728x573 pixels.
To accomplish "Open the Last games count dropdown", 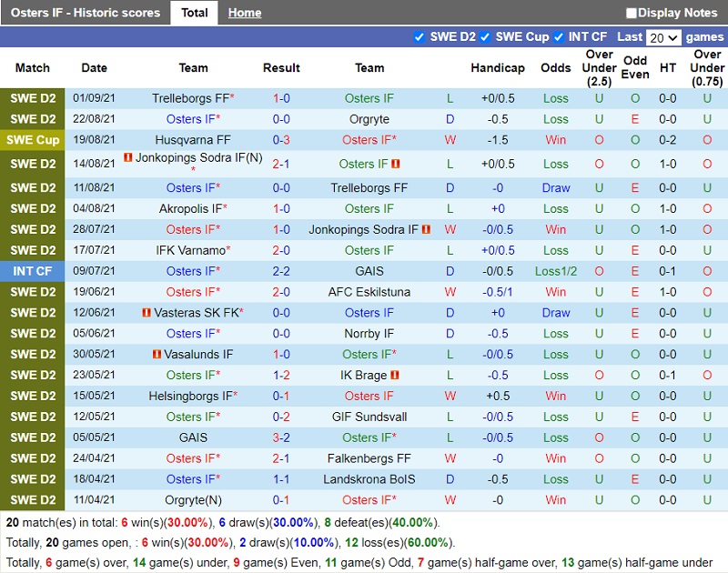I will coord(663,37).
